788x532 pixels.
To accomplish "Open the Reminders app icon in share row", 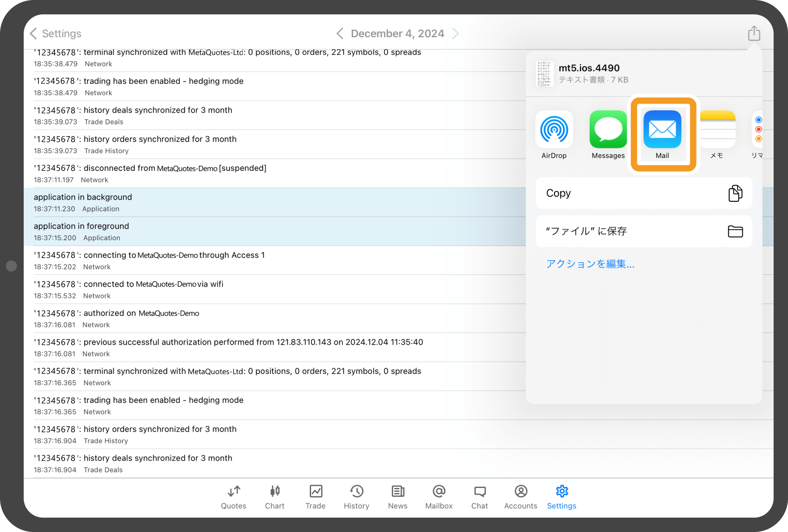I will (x=758, y=130).
